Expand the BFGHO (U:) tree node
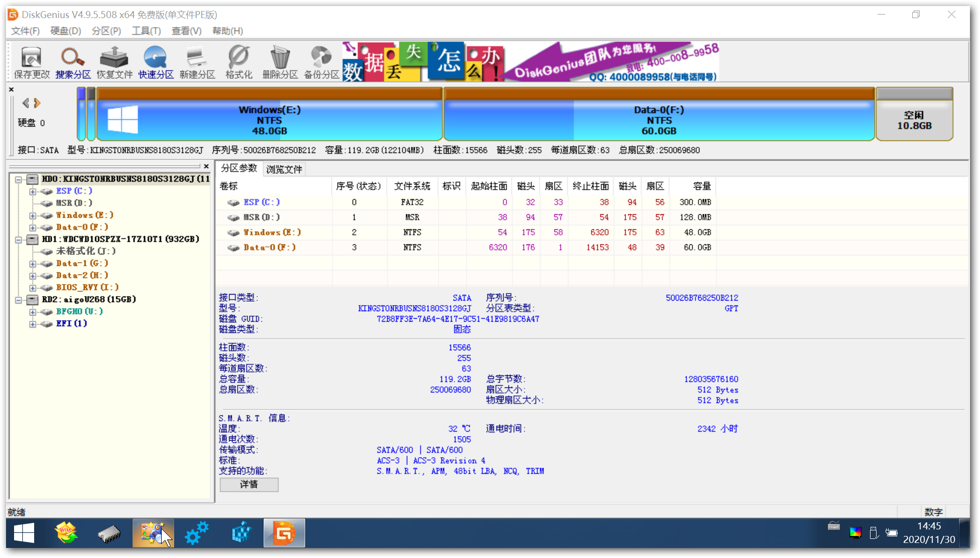980x558 pixels. click(x=33, y=312)
